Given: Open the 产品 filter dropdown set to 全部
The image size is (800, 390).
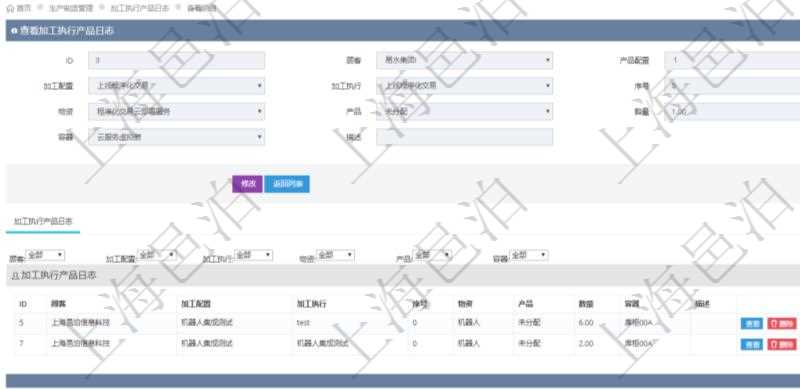Looking at the screenshot, I should [432, 255].
